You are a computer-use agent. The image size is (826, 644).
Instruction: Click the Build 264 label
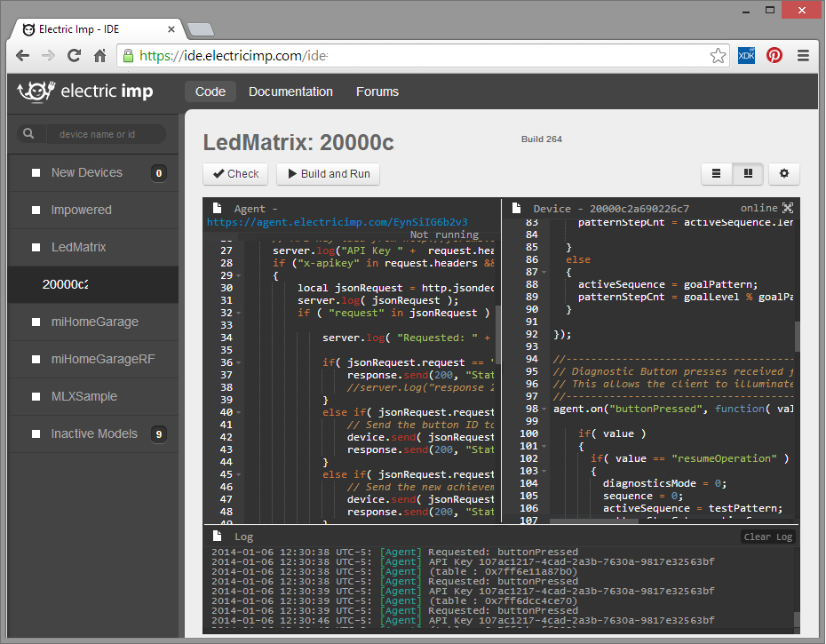click(x=542, y=139)
